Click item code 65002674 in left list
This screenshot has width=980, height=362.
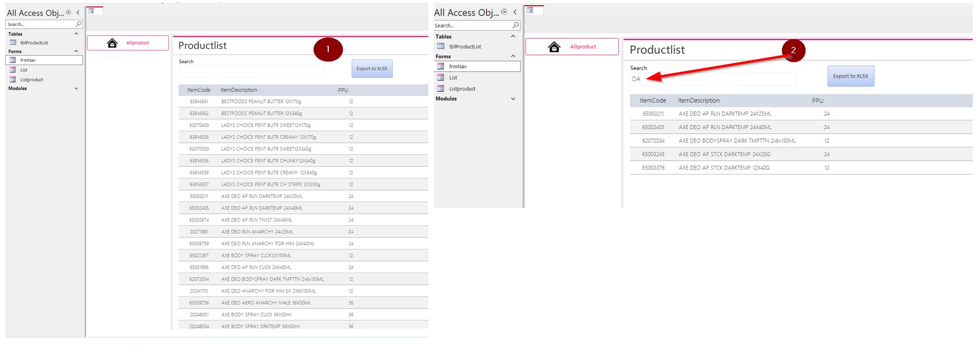pos(199,220)
